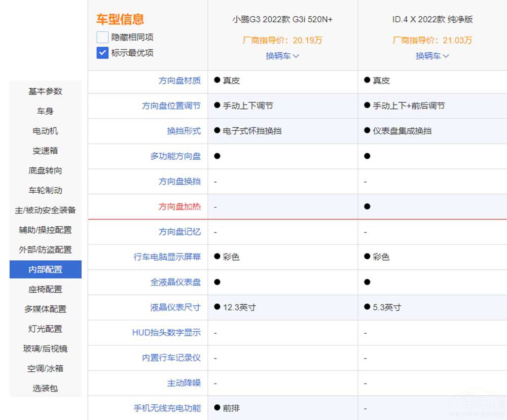The width and height of the screenshot is (507, 420).
Task: Click the 方向盘加热 parameter link
Action: [x=179, y=206]
